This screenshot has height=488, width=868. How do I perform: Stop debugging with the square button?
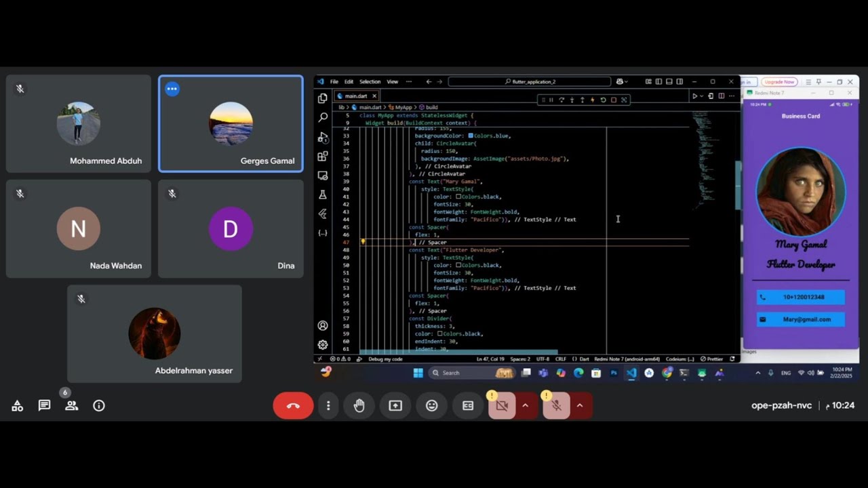tap(614, 100)
